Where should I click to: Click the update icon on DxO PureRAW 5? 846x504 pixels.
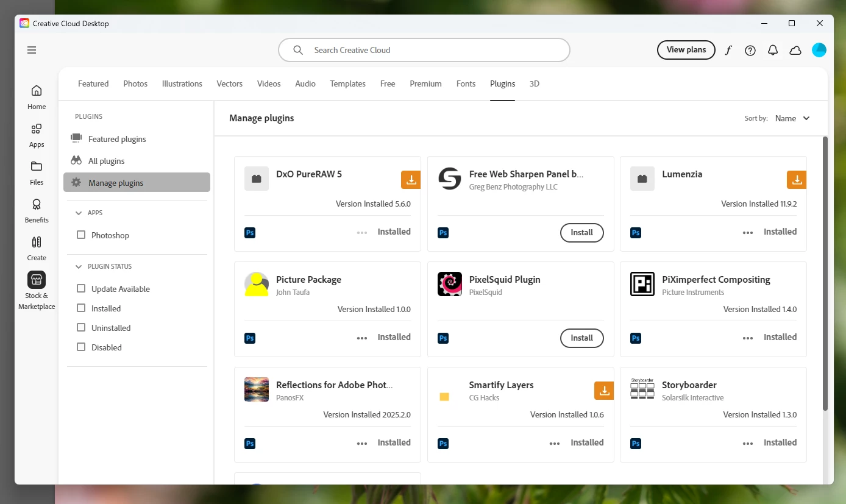(411, 180)
